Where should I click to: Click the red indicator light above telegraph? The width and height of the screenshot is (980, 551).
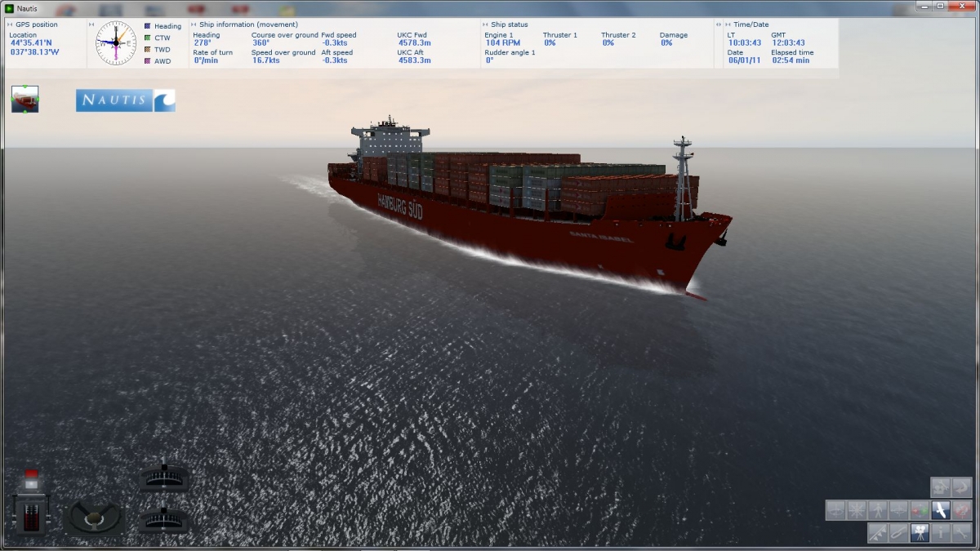[32, 473]
